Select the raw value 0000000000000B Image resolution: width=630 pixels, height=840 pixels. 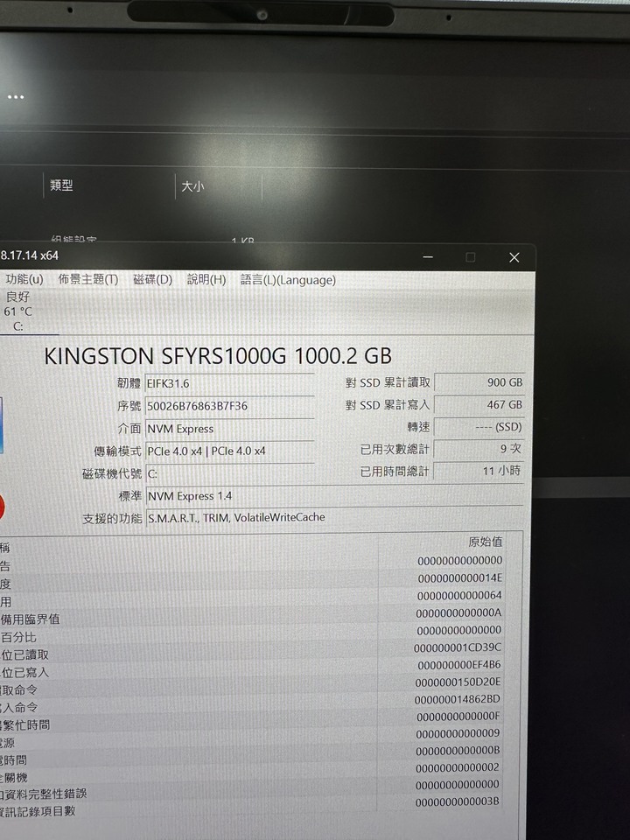pos(458,750)
